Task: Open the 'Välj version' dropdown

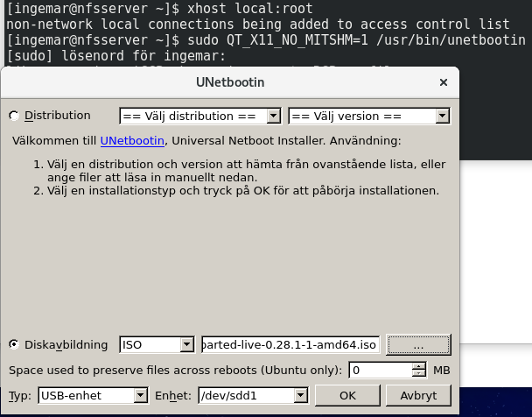Action: (368, 116)
